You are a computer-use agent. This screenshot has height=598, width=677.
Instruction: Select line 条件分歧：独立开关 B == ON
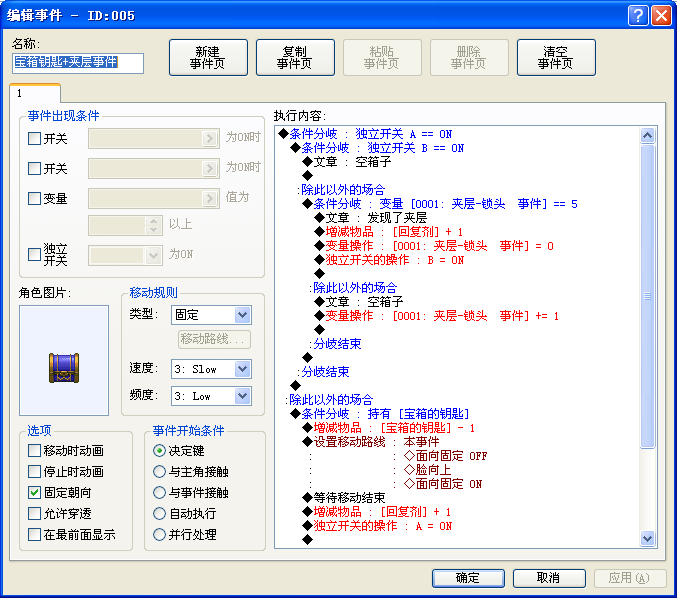[x=377, y=148]
